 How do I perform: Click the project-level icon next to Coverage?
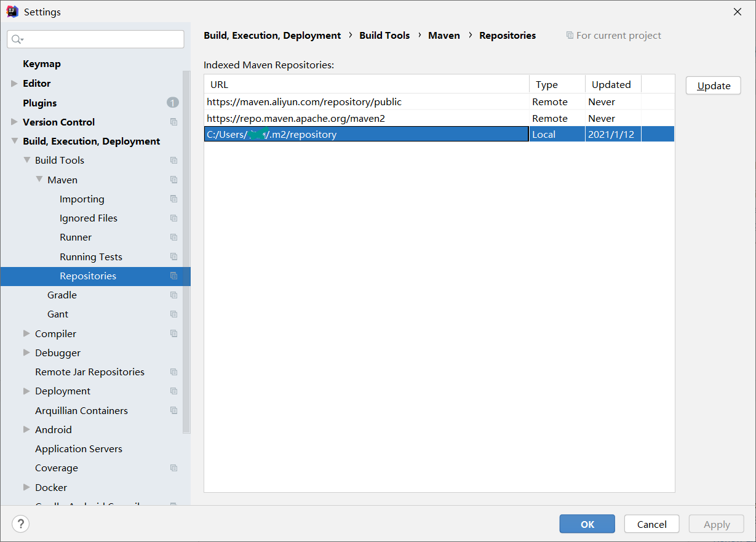point(173,468)
